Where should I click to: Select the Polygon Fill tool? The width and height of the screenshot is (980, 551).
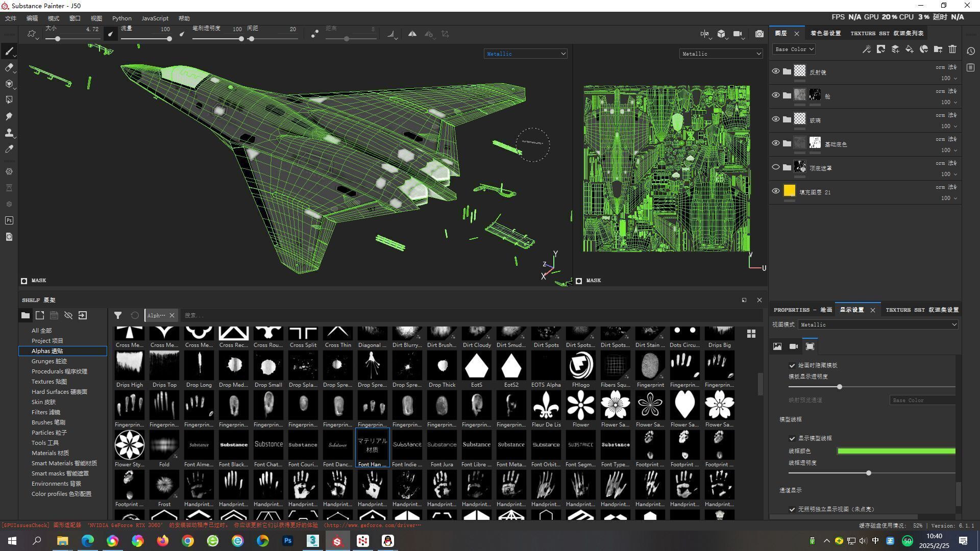pos(9,100)
